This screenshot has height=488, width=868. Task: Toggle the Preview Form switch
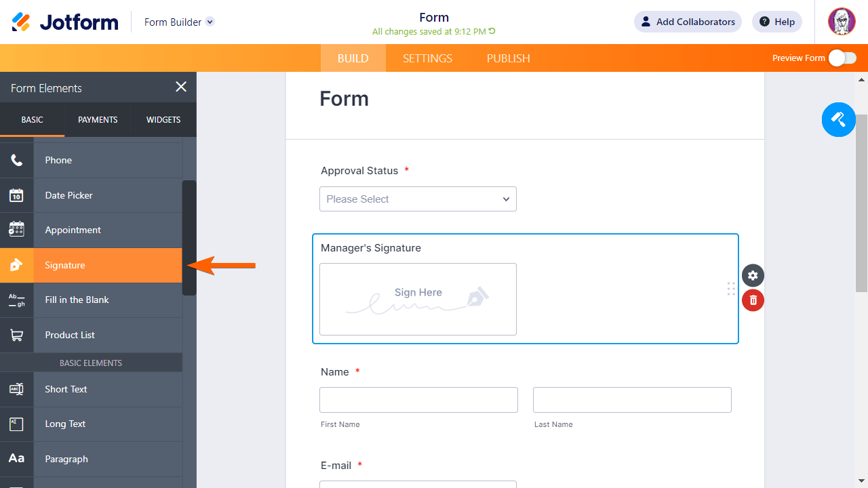[842, 58]
